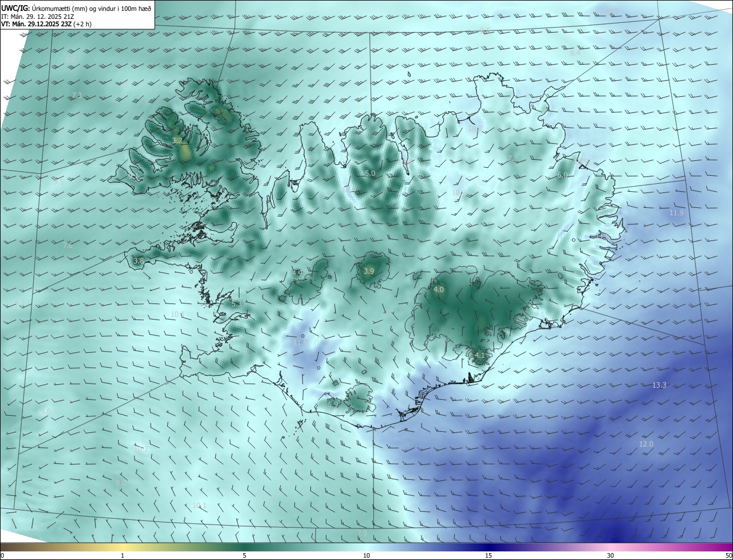Click the 3.9 value on the glacier
The image size is (733, 560).
point(369,271)
